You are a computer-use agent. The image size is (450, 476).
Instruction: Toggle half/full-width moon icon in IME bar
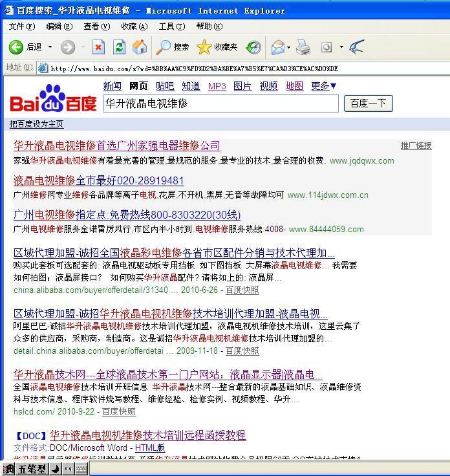pos(55,470)
